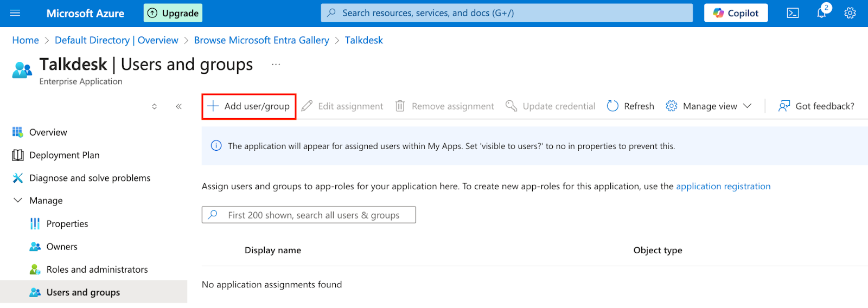This screenshot has height=308, width=868.
Task: Click the Properties bars icon
Action: tap(35, 223)
